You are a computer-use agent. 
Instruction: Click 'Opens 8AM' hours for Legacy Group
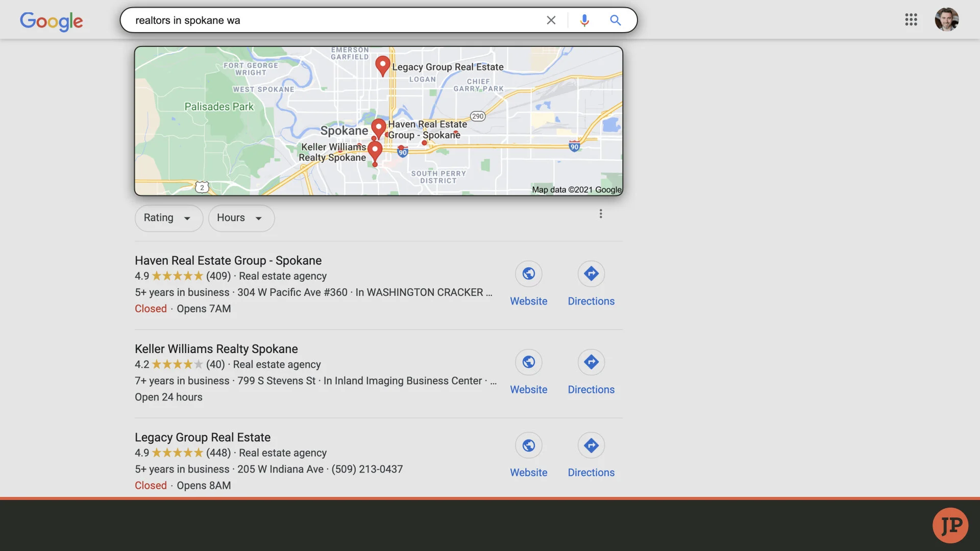pos(204,486)
